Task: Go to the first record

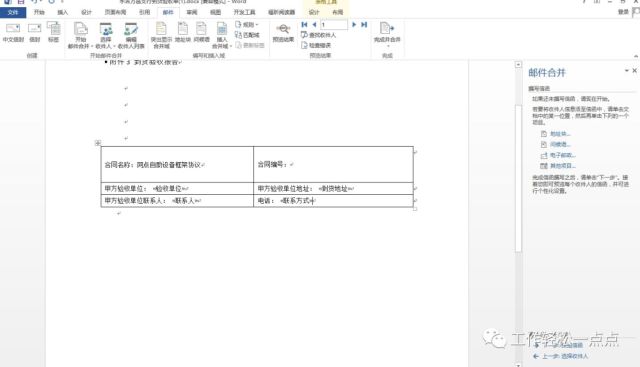Action: pyautogui.click(x=304, y=24)
